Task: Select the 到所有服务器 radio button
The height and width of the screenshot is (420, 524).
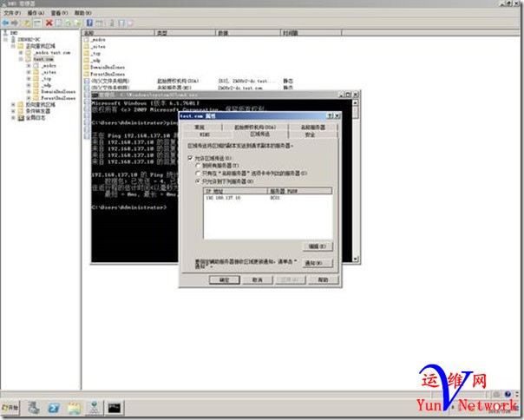Action: (x=198, y=166)
